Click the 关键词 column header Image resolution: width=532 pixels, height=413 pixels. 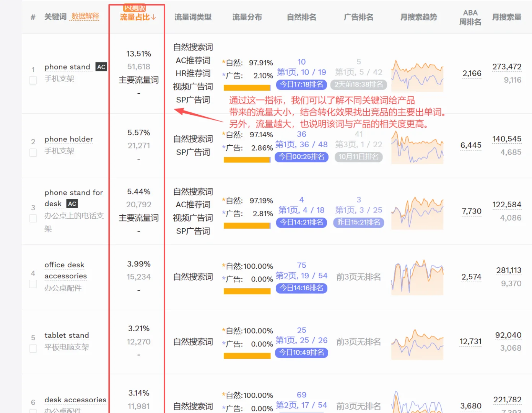[x=55, y=17]
